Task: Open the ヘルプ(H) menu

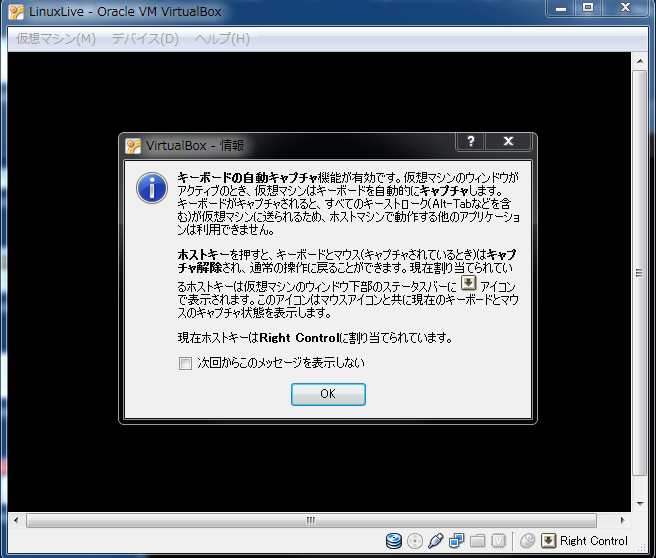Action: [x=222, y=39]
